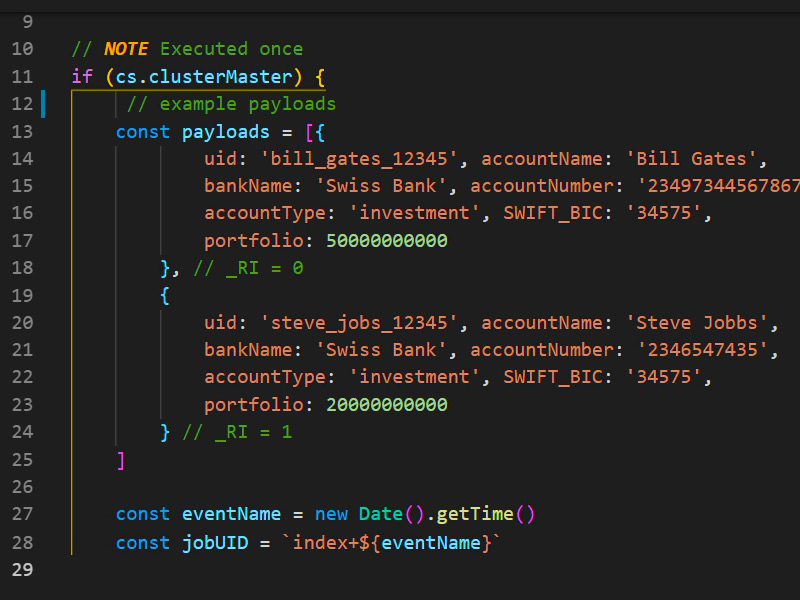Click the Date class name on line 27

381,514
